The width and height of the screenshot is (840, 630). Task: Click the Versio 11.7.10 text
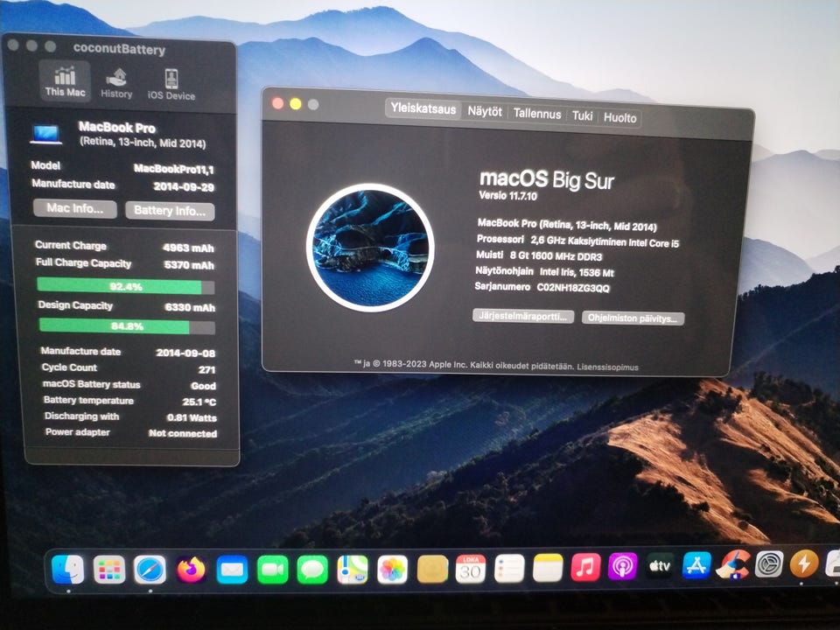[x=507, y=195]
